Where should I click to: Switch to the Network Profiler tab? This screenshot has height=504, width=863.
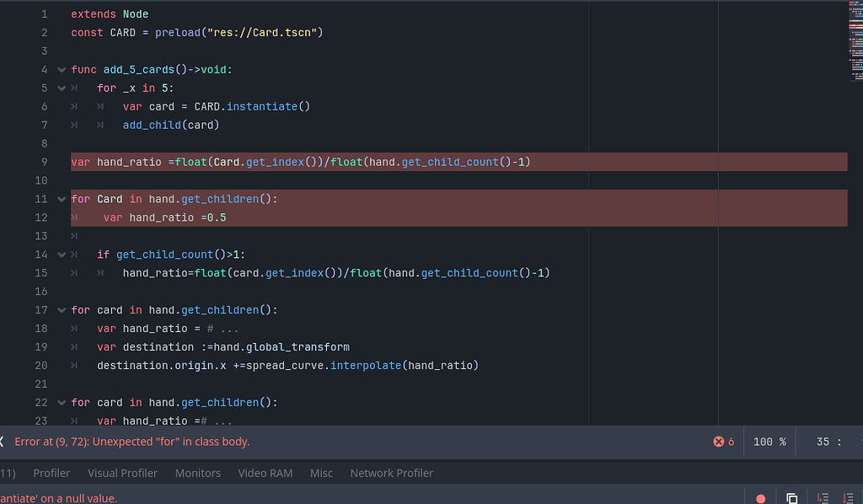391,473
